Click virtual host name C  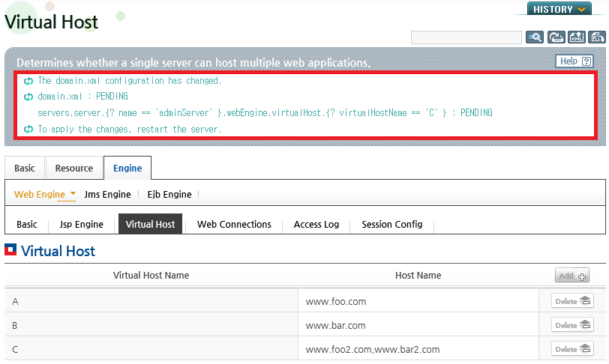[x=15, y=350]
